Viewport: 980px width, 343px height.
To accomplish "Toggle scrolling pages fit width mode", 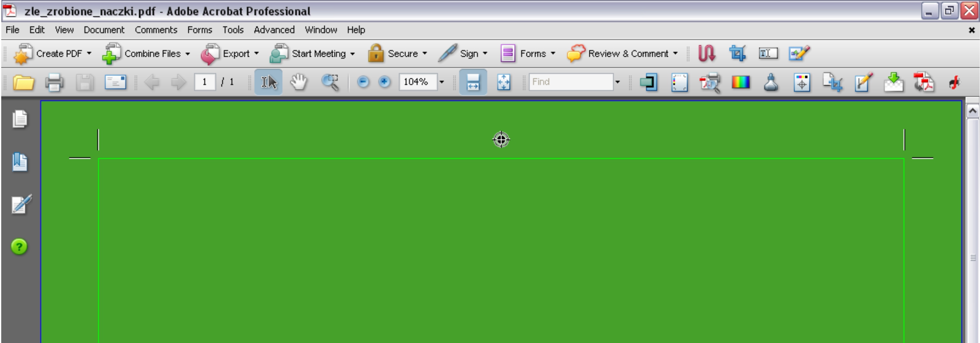I will coord(473,82).
